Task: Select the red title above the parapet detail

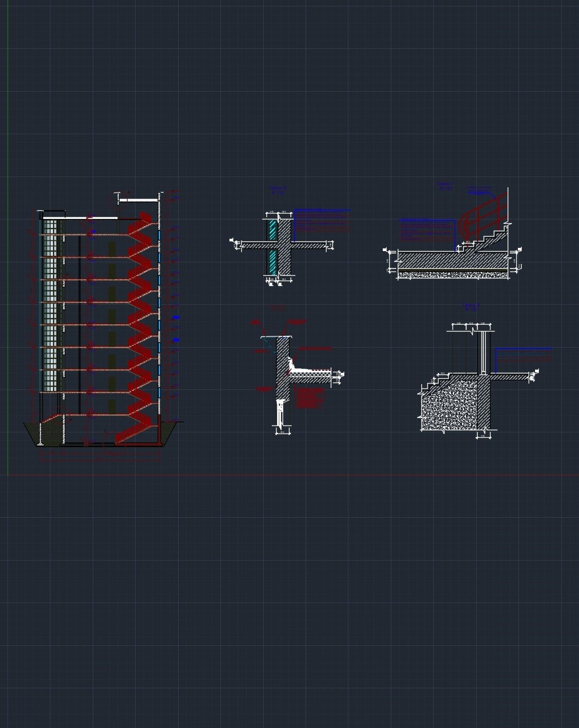Action: click(278, 308)
